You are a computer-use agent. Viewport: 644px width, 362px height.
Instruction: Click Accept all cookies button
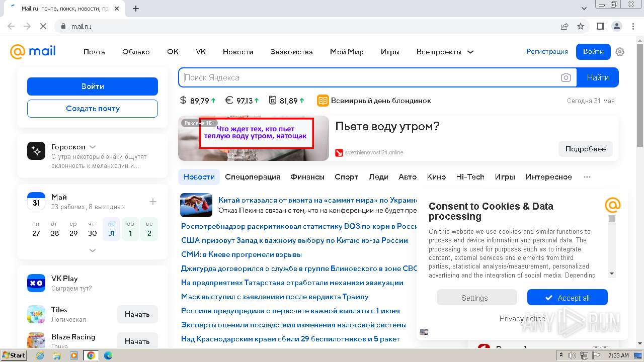(x=568, y=298)
